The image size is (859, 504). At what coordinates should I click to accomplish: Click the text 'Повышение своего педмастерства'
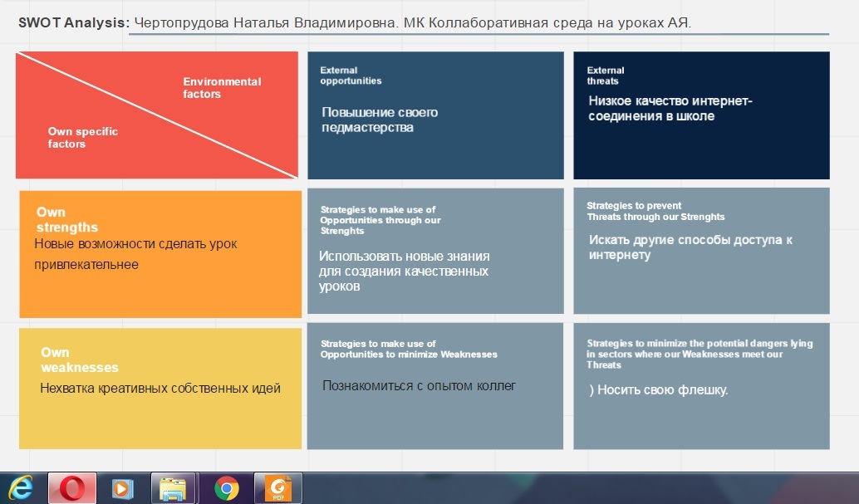click(x=380, y=120)
